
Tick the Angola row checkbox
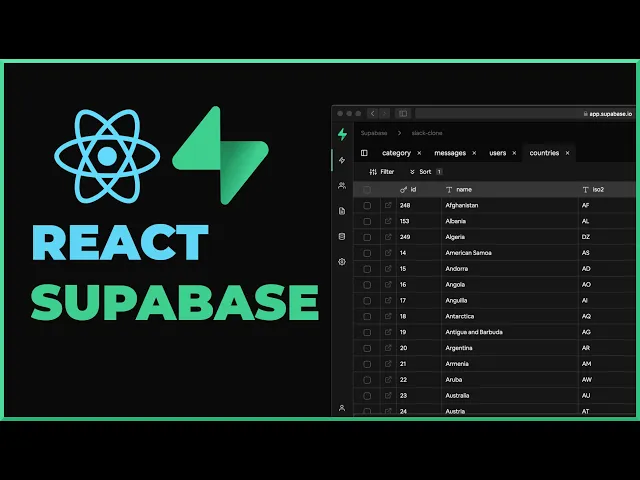point(367,285)
